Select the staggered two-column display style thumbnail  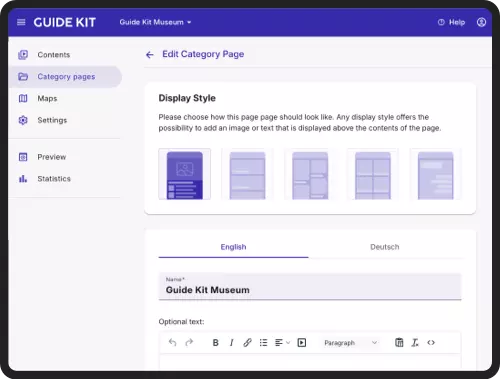310,174
